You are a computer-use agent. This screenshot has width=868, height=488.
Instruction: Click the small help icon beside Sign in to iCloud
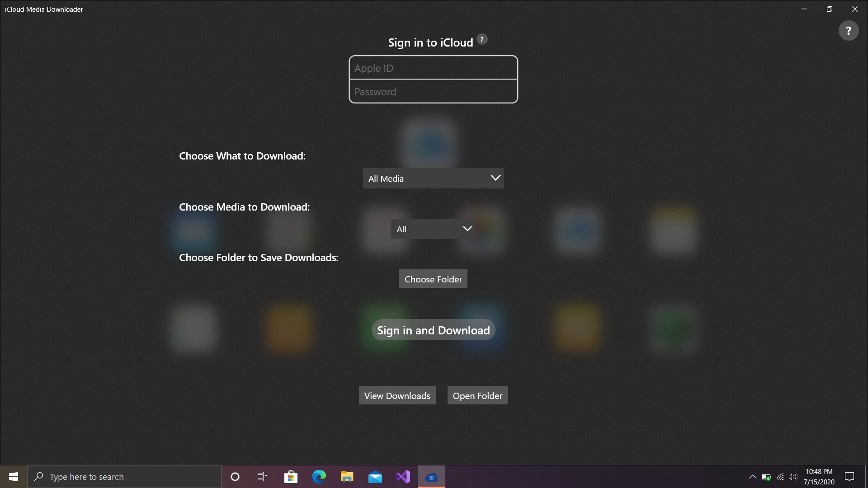click(x=482, y=39)
